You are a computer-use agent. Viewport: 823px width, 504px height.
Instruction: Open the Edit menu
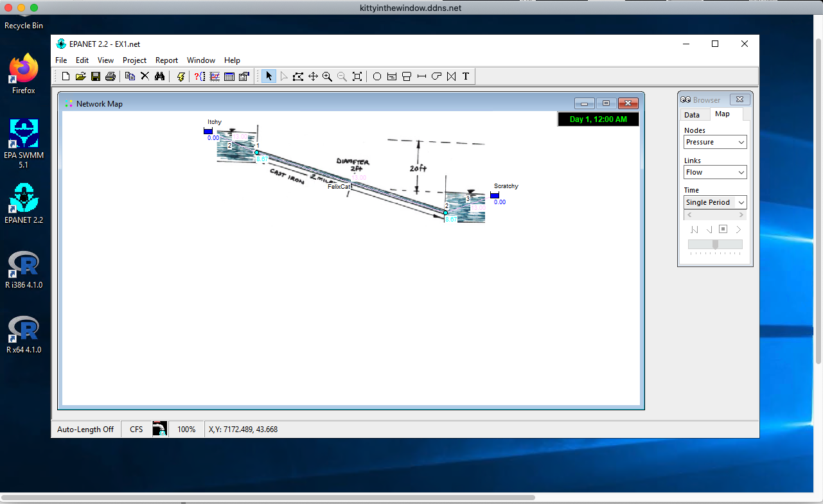(82, 60)
